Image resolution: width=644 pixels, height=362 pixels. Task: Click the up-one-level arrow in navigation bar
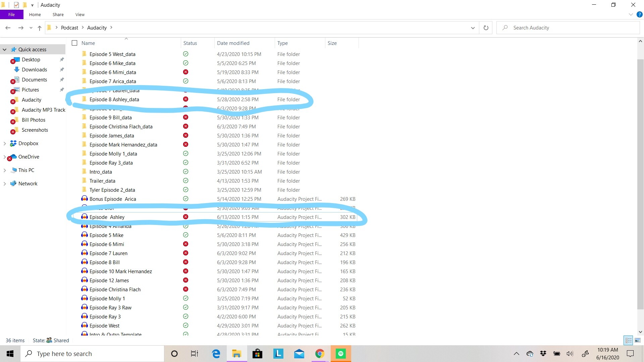40,28
